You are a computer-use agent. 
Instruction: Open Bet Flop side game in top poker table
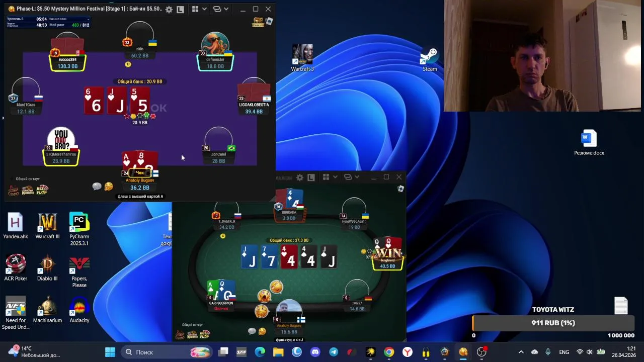pyautogui.click(x=42, y=190)
